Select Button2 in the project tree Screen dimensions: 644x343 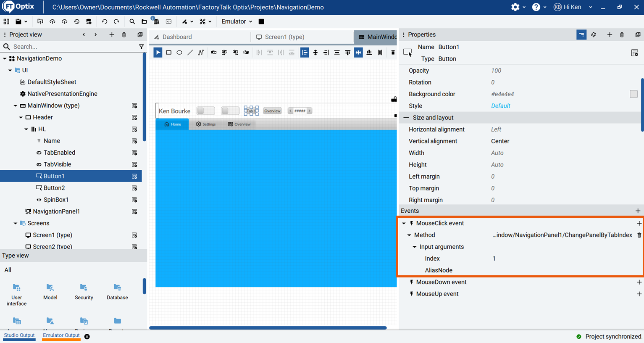pyautogui.click(x=54, y=188)
